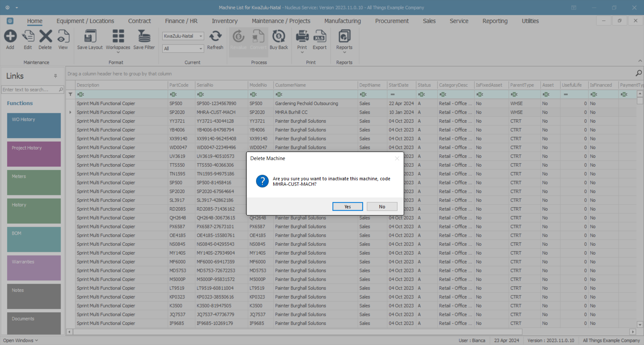Click the MHRA Burhill CC customer cell

click(x=315, y=112)
